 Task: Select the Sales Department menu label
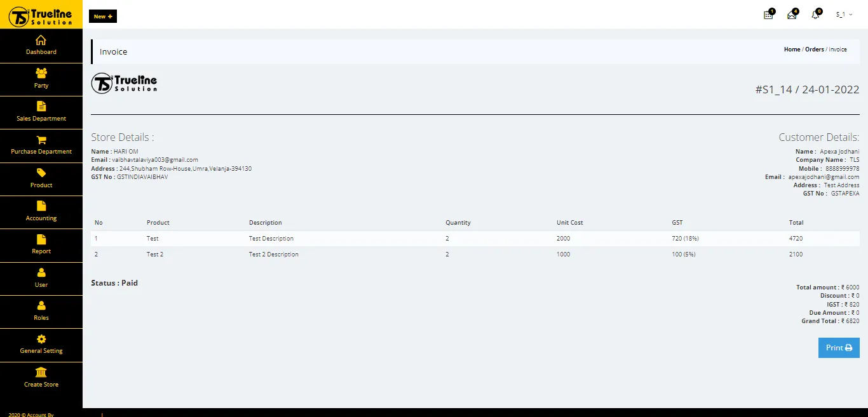[x=41, y=119]
